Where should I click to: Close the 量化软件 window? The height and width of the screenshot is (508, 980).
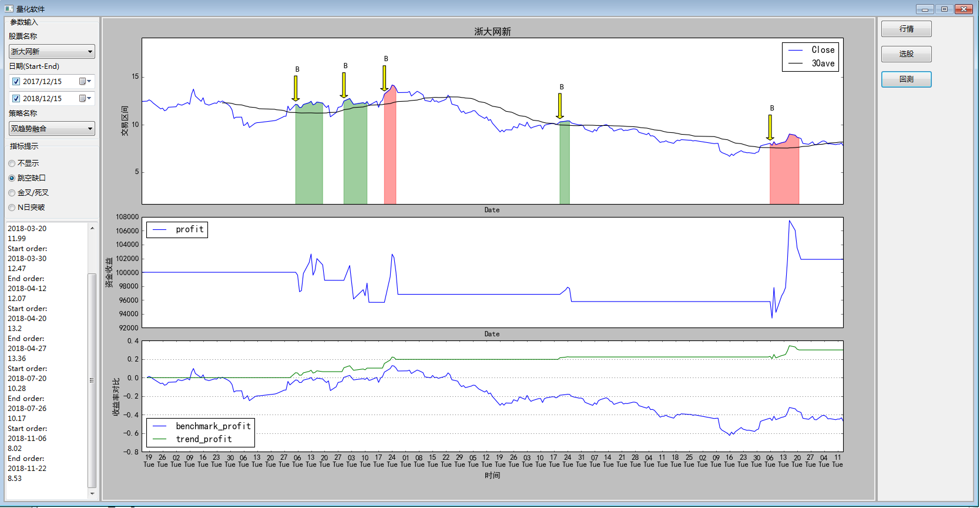tap(964, 9)
